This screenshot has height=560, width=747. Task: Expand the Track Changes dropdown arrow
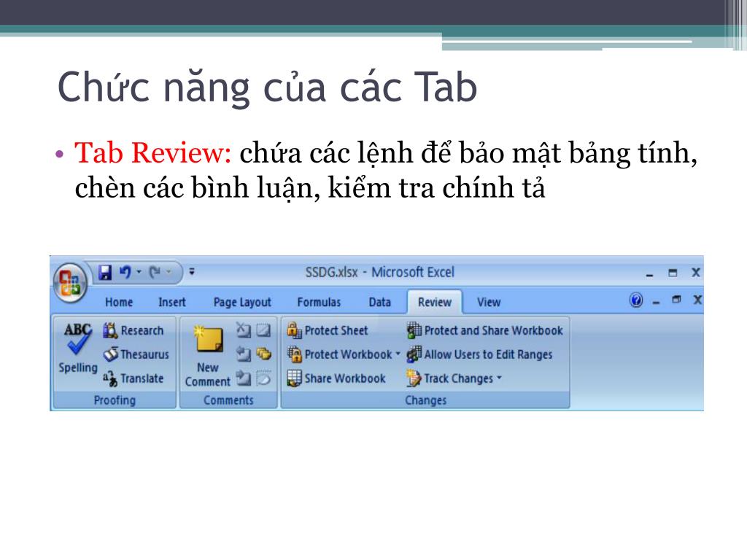point(499,378)
